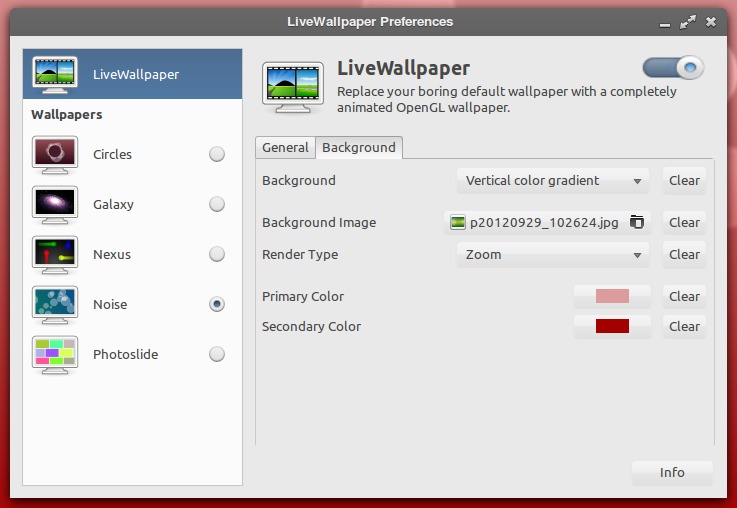The image size is (737, 508).
Task: Select the Photoslide radio button
Action: pos(217,354)
